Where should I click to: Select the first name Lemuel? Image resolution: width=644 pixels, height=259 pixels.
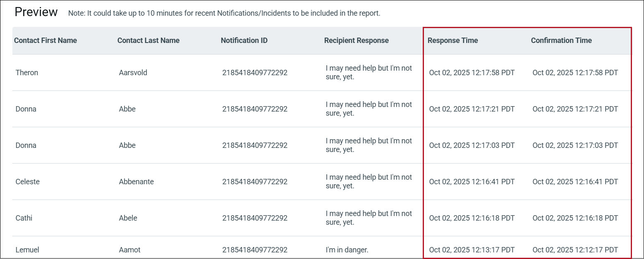coord(27,250)
